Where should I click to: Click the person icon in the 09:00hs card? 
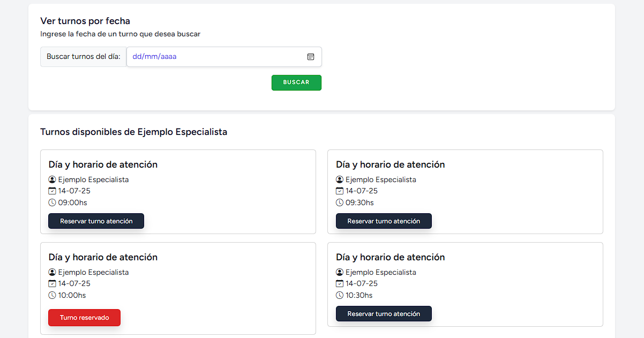[x=53, y=180]
